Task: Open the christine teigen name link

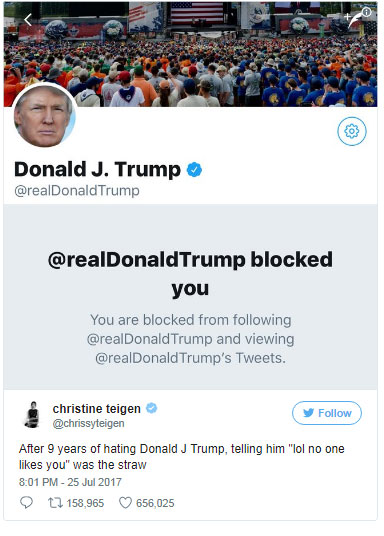Action: tap(96, 408)
